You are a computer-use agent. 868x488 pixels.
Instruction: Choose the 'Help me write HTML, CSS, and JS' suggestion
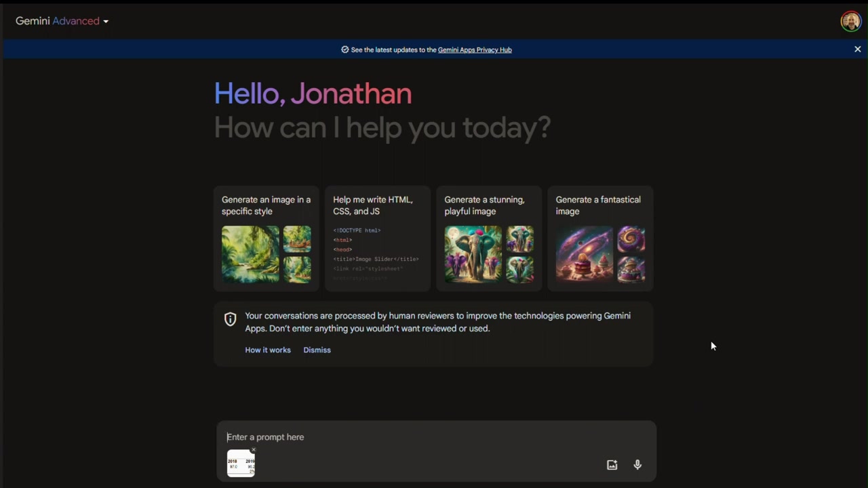(378, 239)
